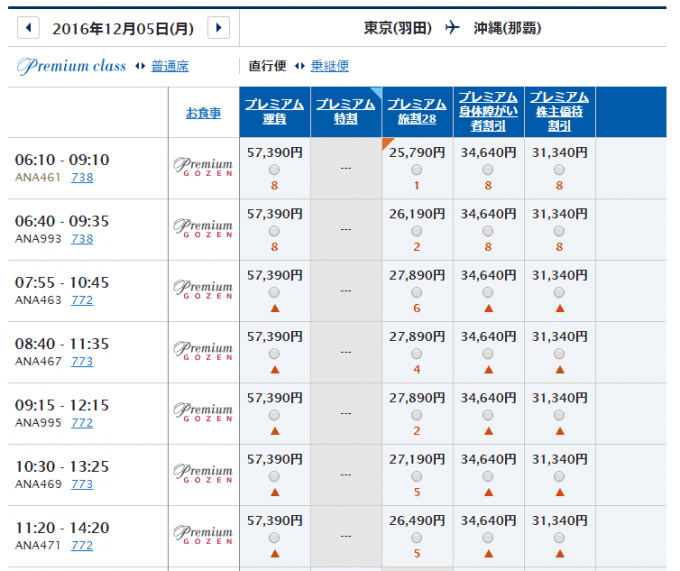
Task: Select 31,340円 fare for ANA471
Action: (x=559, y=538)
